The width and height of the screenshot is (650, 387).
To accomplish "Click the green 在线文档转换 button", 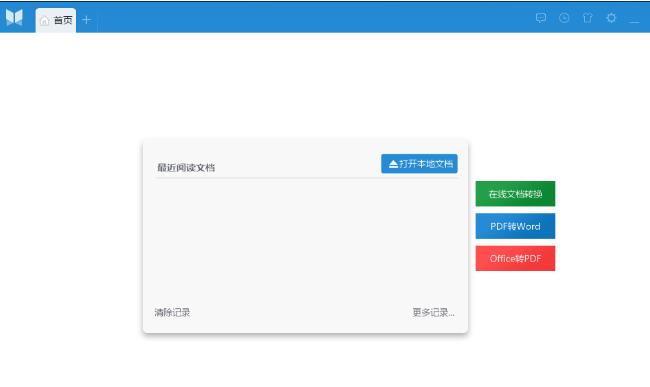I will [515, 194].
